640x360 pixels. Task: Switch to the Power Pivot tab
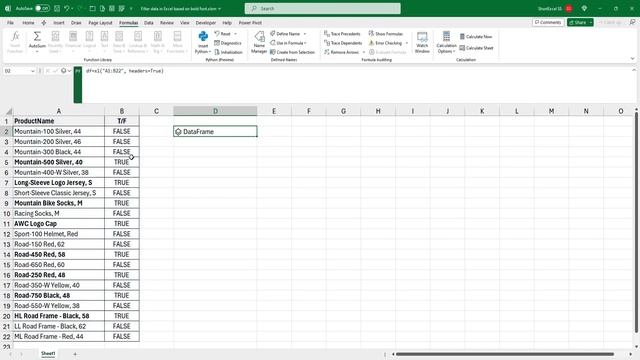[x=250, y=23]
